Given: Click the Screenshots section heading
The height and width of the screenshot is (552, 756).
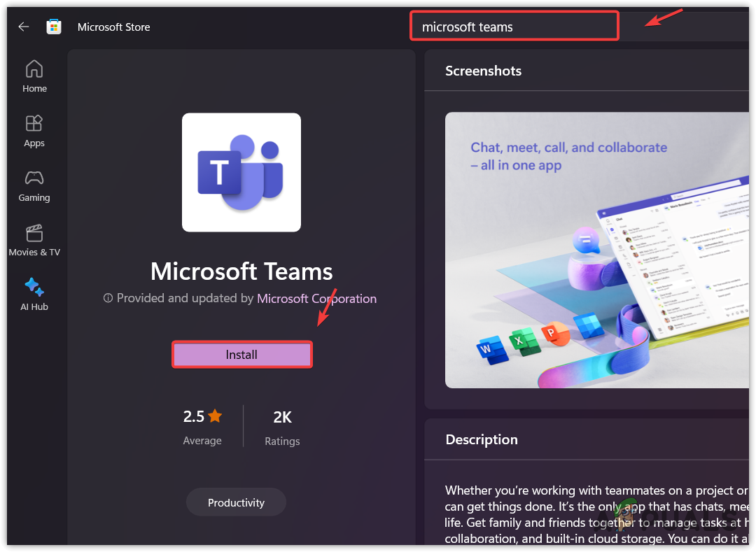Looking at the screenshot, I should (483, 71).
